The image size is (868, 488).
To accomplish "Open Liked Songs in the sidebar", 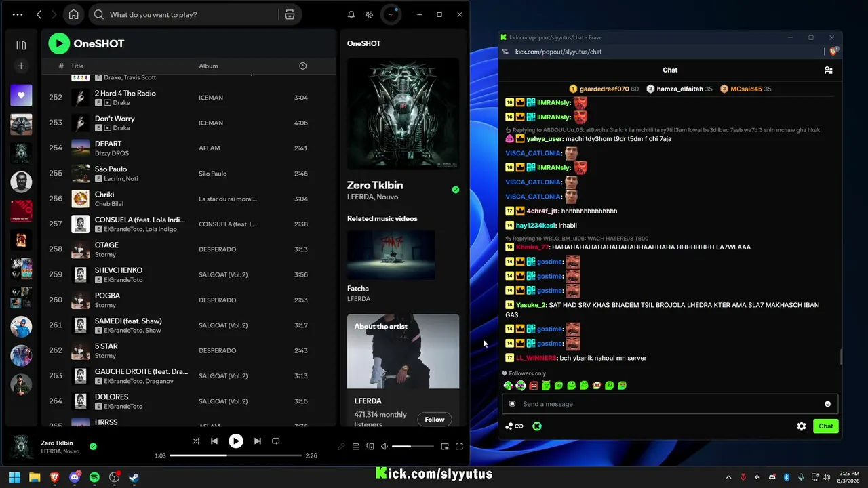I will 21,96.
